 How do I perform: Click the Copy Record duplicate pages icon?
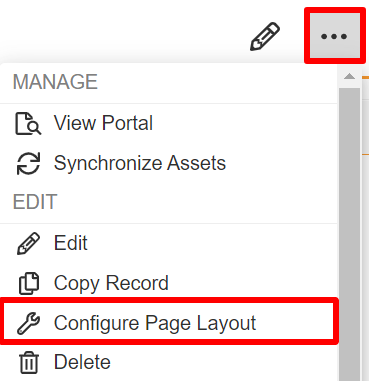[29, 283]
